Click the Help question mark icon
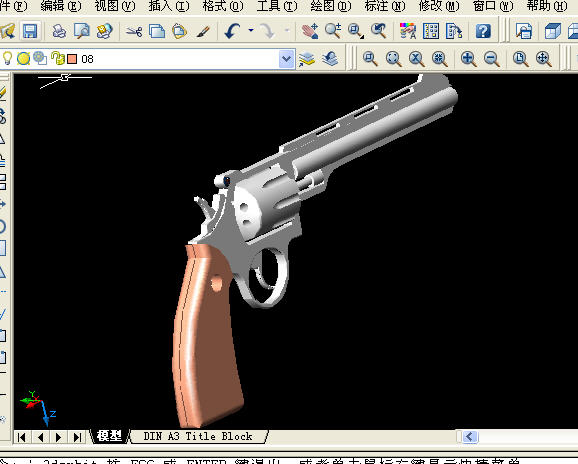This screenshot has width=578, height=464. pos(483,31)
